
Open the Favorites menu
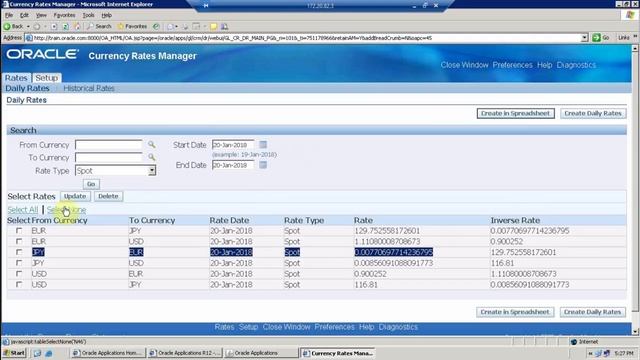point(64,15)
